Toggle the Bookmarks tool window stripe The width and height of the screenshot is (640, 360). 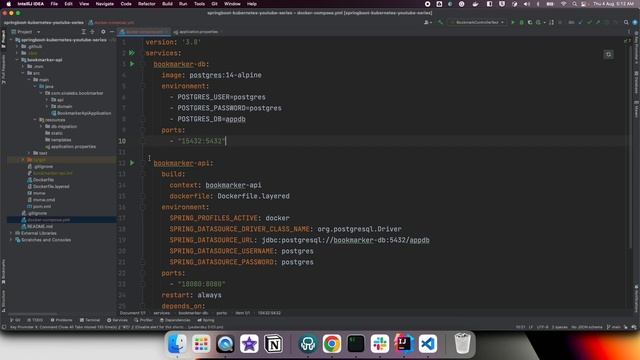(4, 272)
